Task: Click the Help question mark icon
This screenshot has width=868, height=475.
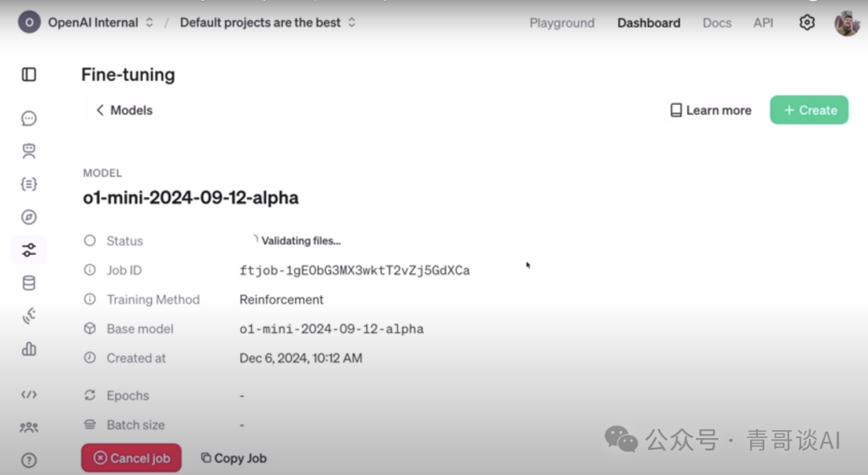Action: [29, 461]
